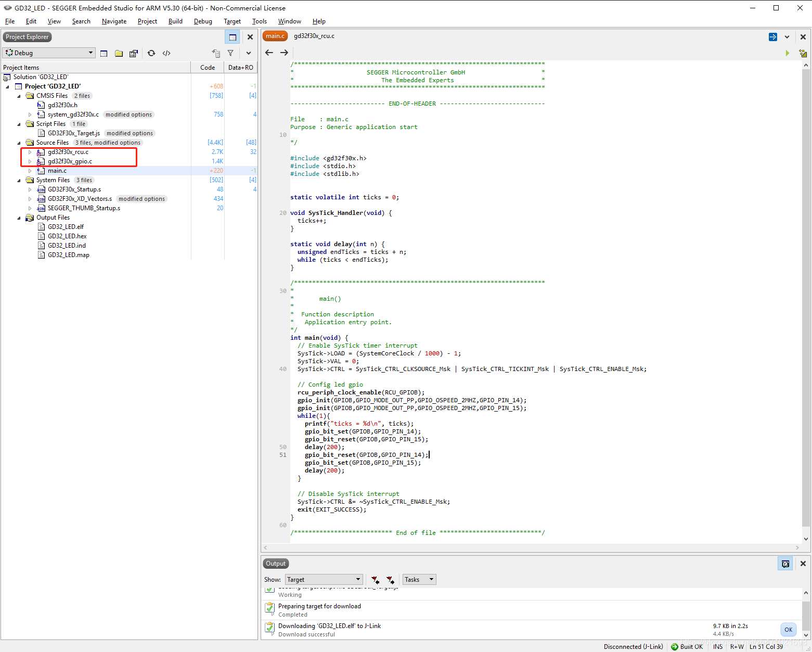
Task: Open editor tab list chevron
Action: point(787,37)
